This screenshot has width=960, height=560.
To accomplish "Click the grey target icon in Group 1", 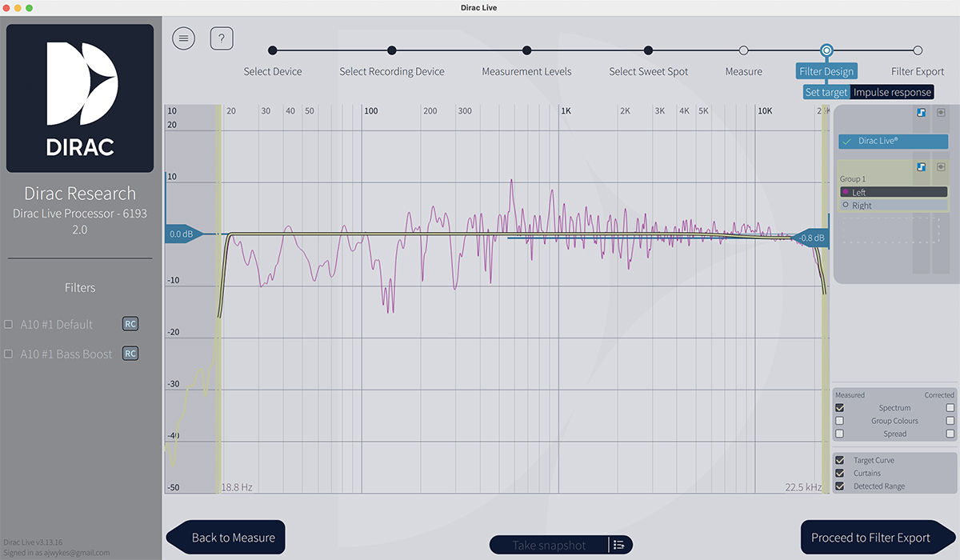I will (x=941, y=167).
